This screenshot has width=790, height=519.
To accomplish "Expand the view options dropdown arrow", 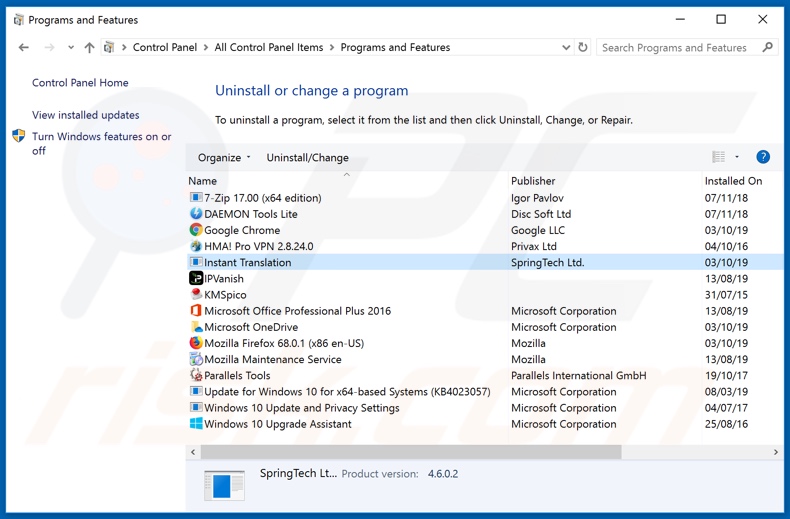I will pyautogui.click(x=737, y=157).
